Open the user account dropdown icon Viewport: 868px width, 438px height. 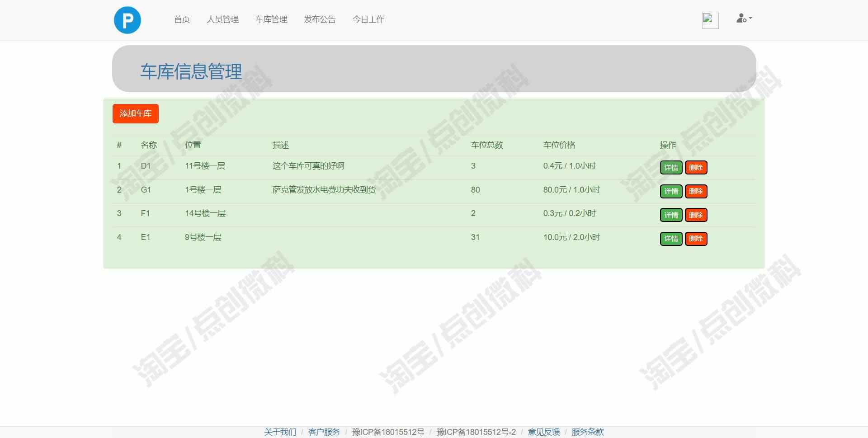(744, 19)
